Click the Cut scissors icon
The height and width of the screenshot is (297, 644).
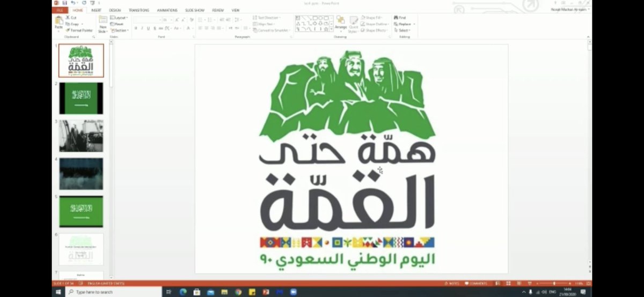point(68,18)
